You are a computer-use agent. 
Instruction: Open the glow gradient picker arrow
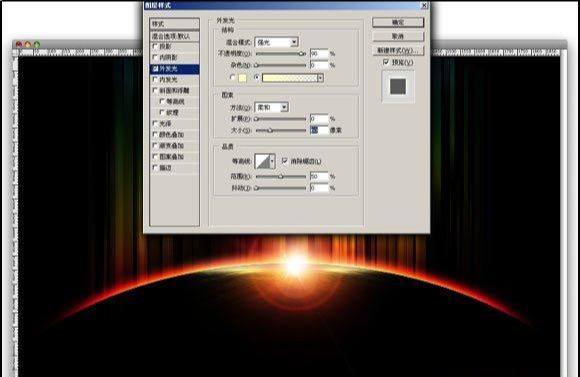coord(320,78)
